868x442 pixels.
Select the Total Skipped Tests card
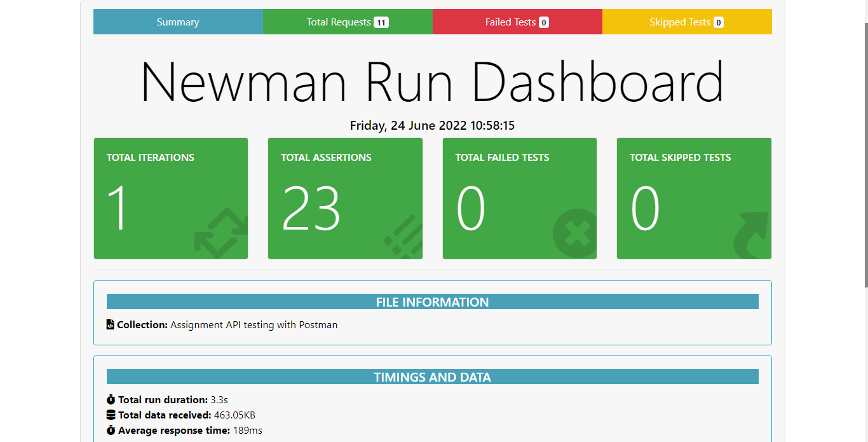(x=694, y=198)
